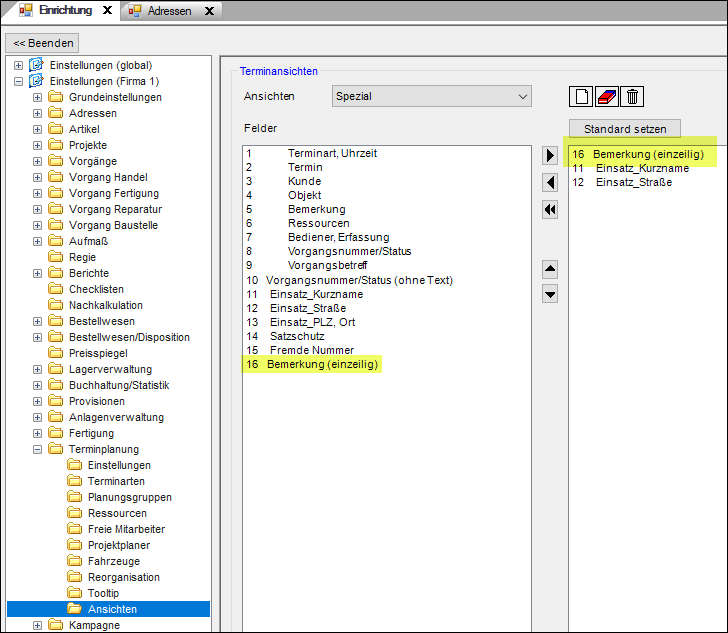This screenshot has height=633, width=728.
Task: Collapse the Terminplanung tree node
Action: coord(38,450)
